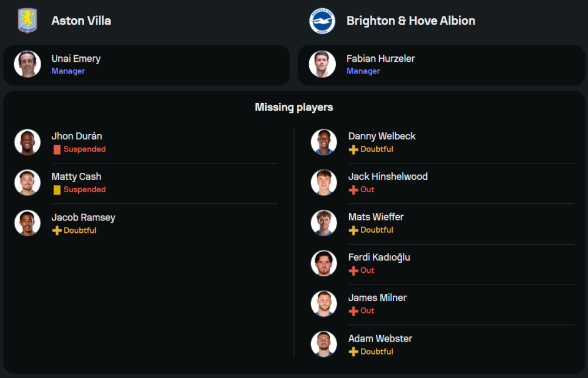
Task: View Danny Welbeck's player name
Action: [x=382, y=136]
